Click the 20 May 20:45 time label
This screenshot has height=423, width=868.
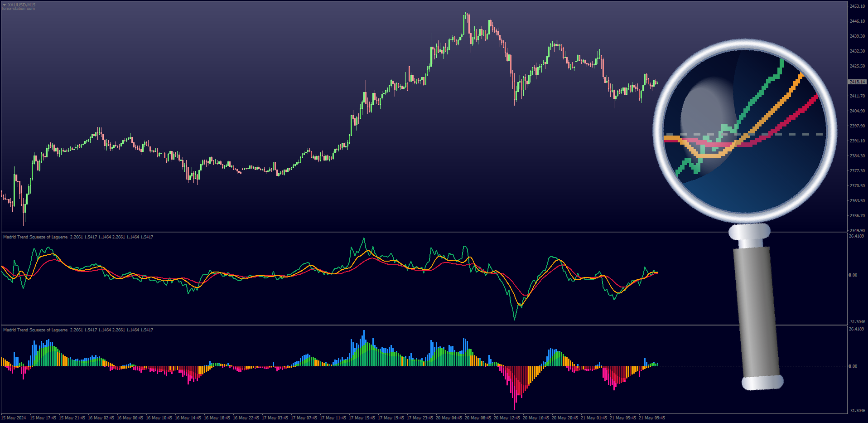[565, 418]
